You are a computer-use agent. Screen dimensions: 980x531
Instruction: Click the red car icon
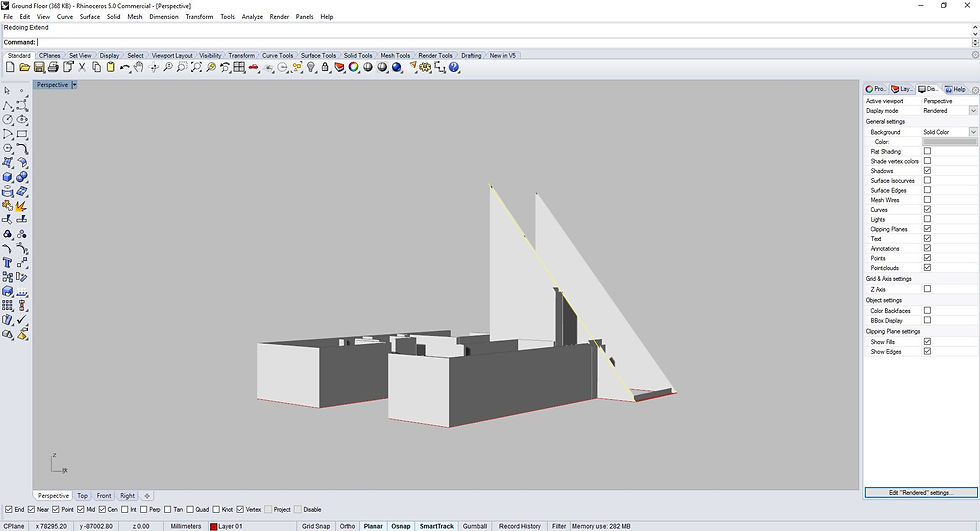(x=254, y=67)
